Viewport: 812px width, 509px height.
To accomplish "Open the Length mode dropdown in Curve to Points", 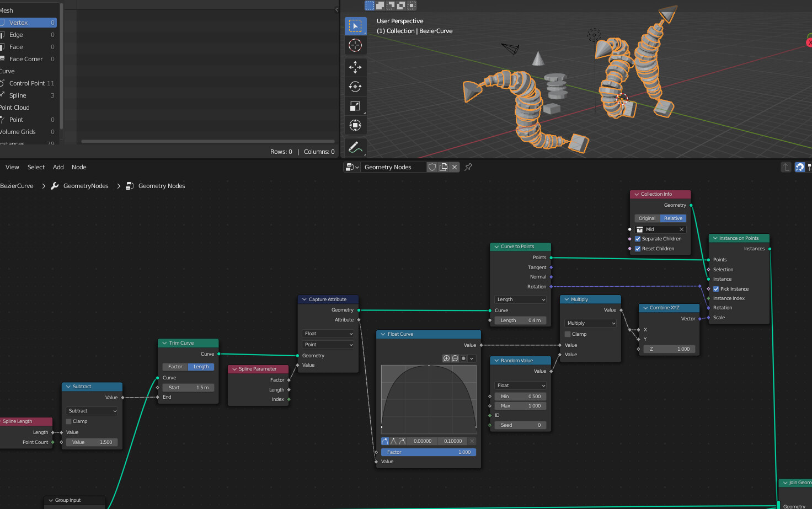I will click(521, 299).
